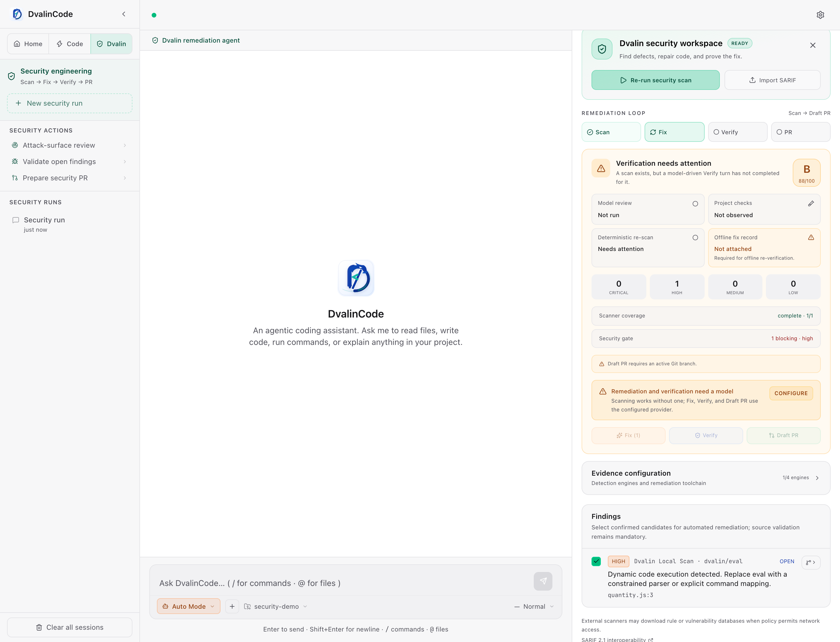Select the Verify step in remediation loop
This screenshot has width=840, height=642.
738,132
